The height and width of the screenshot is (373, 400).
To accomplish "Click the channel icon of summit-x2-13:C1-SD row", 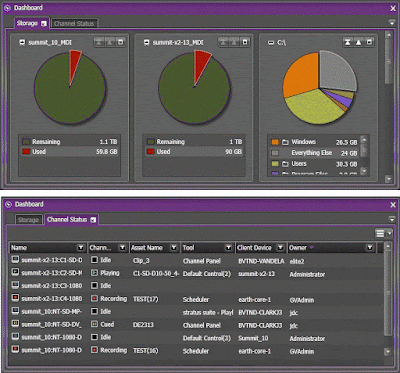I will [15, 260].
